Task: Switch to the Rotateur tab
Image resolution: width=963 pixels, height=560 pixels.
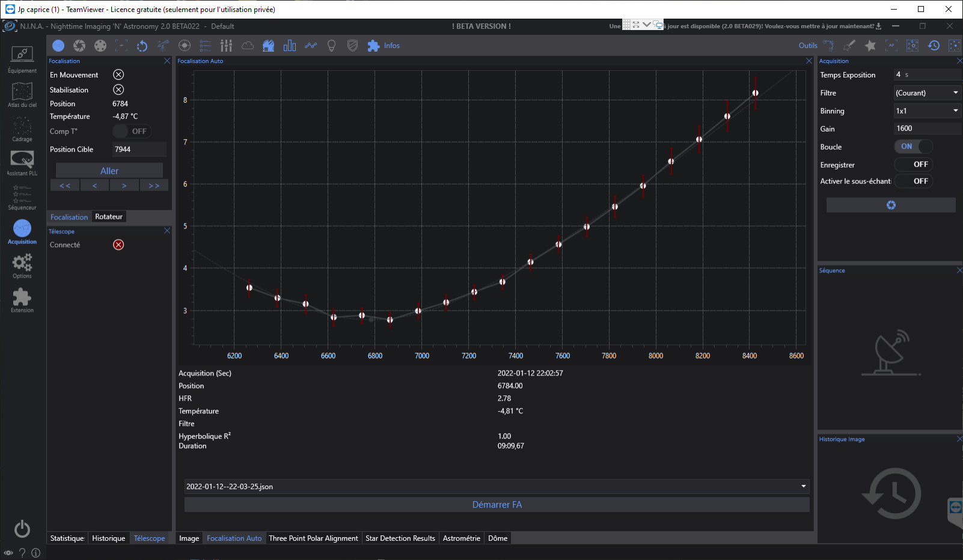Action: click(109, 217)
